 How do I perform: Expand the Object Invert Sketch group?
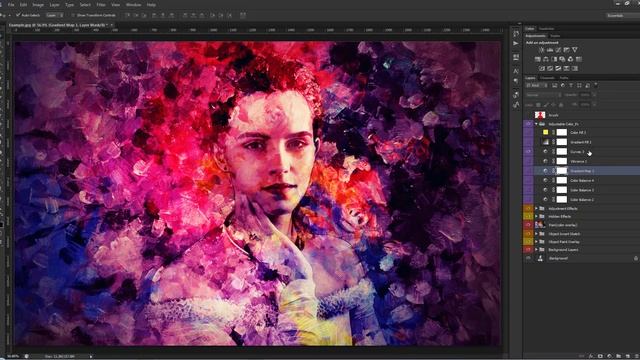coord(536,234)
